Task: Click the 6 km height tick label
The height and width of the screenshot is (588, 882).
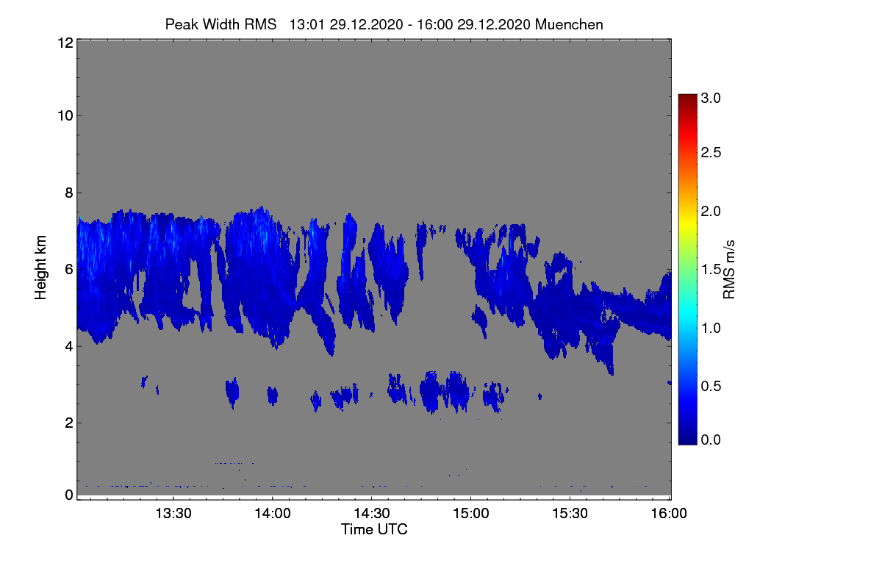Action: [68, 269]
